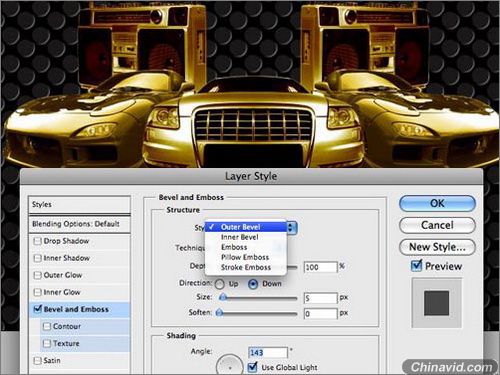Click the style preview thumbnail

coord(436,303)
